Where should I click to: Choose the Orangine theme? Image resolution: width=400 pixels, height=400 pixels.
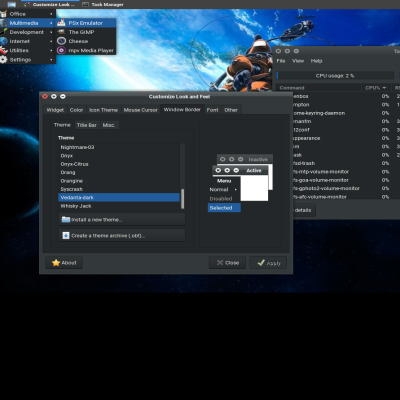point(119,181)
